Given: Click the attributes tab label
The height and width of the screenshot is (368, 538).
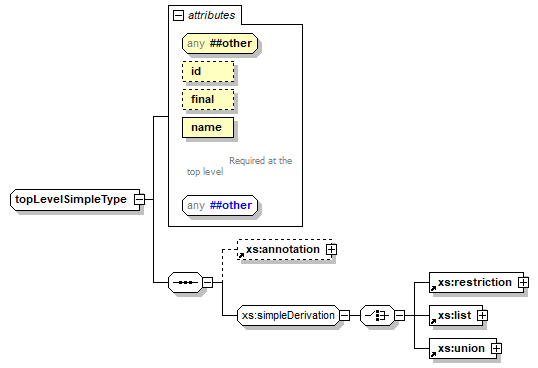Looking at the screenshot, I should click(211, 15).
